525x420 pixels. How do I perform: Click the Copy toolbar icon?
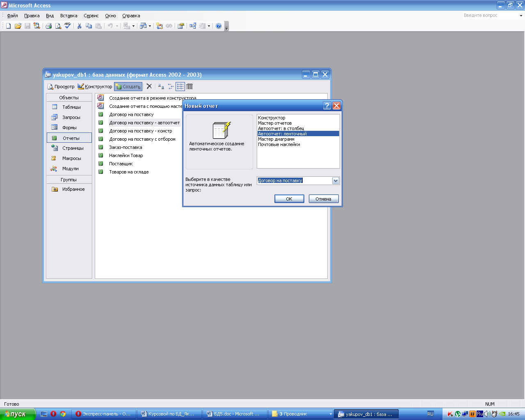click(89, 26)
